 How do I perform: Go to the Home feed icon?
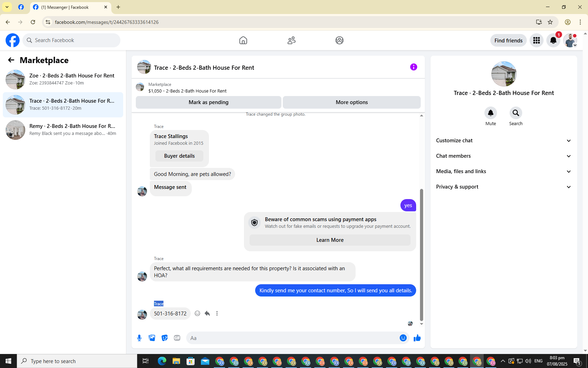pyautogui.click(x=243, y=40)
